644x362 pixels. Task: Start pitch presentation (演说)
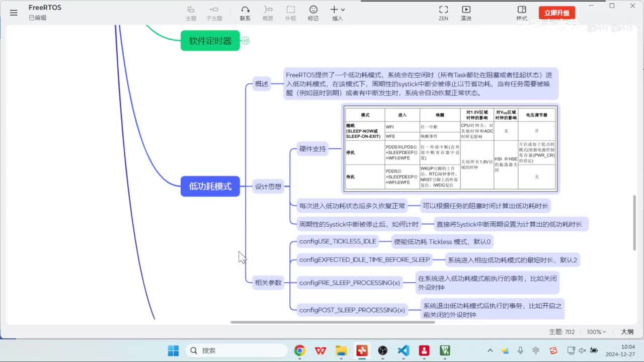click(466, 13)
